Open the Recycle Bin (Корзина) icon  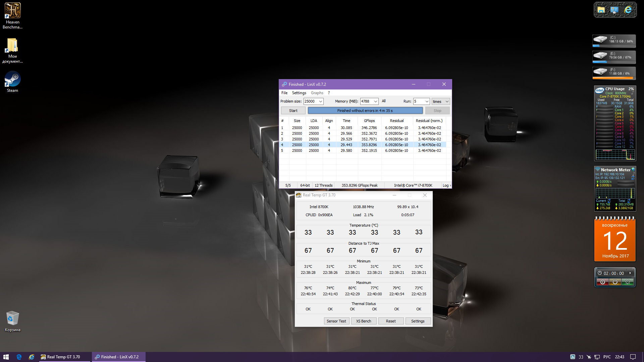[x=12, y=318]
